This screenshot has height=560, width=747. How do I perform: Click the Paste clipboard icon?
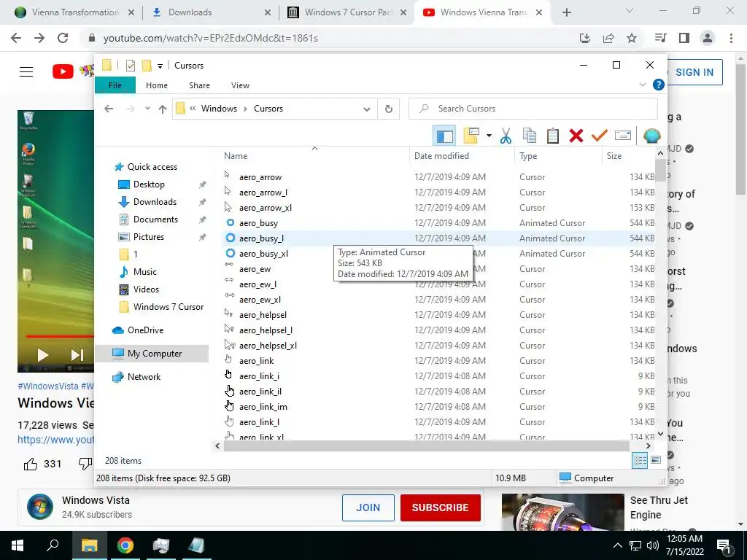[553, 136]
